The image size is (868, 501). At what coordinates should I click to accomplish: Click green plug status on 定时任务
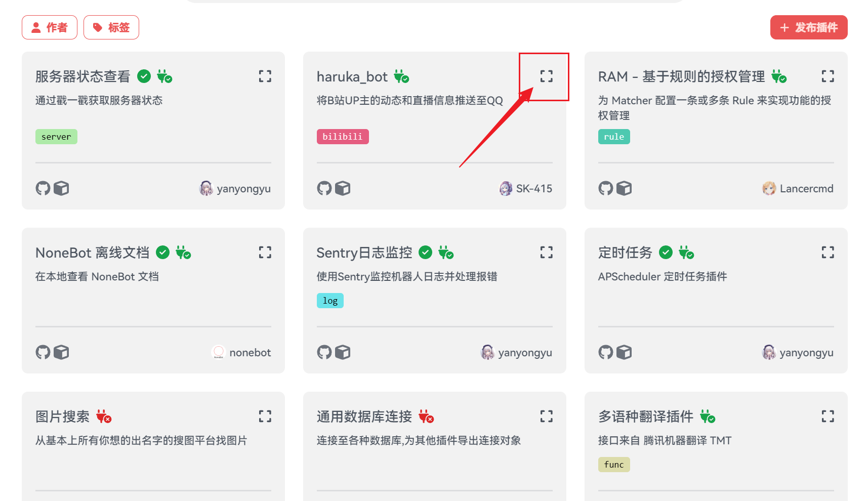686,252
